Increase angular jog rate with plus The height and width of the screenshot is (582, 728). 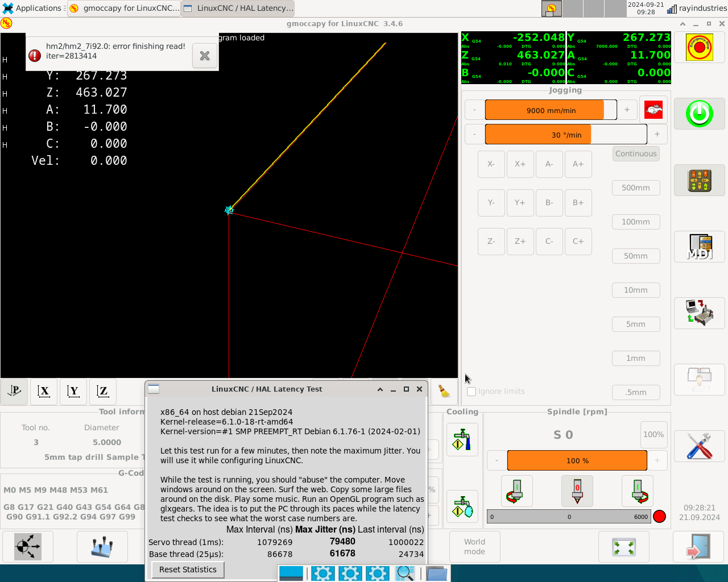tap(657, 134)
